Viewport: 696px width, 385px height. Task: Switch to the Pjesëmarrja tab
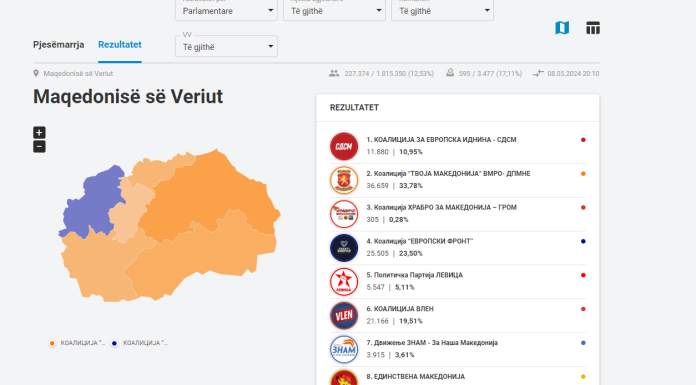[x=59, y=45]
